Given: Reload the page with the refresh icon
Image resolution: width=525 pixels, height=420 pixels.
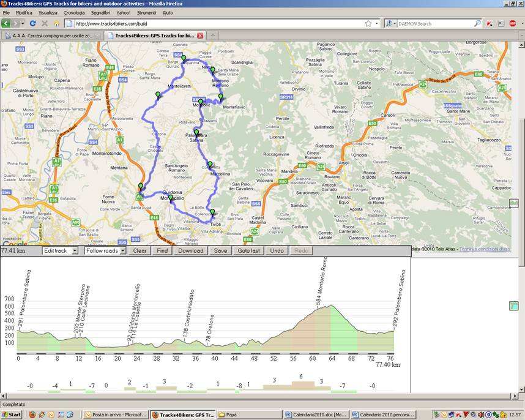Looking at the screenshot, I should [32, 23].
